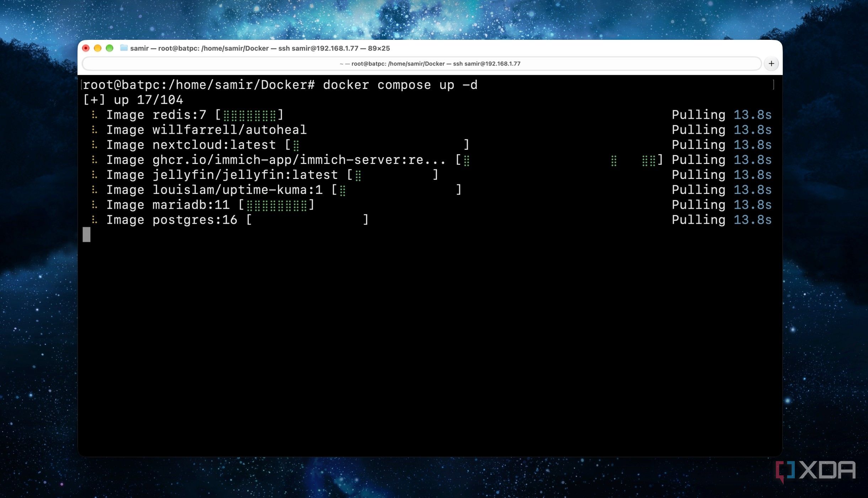Click 'Pulling 13.8s' on the mariadb row
Image resolution: width=868 pixels, height=498 pixels.
coord(722,205)
